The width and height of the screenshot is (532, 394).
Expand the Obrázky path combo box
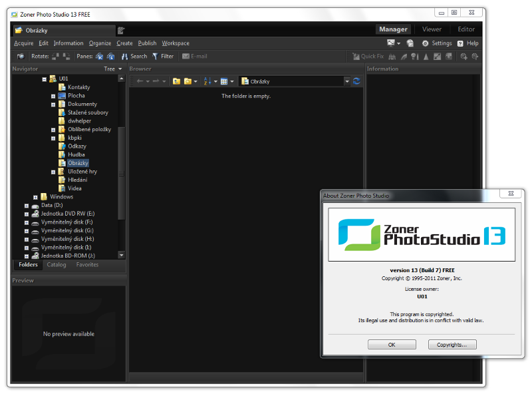point(346,81)
